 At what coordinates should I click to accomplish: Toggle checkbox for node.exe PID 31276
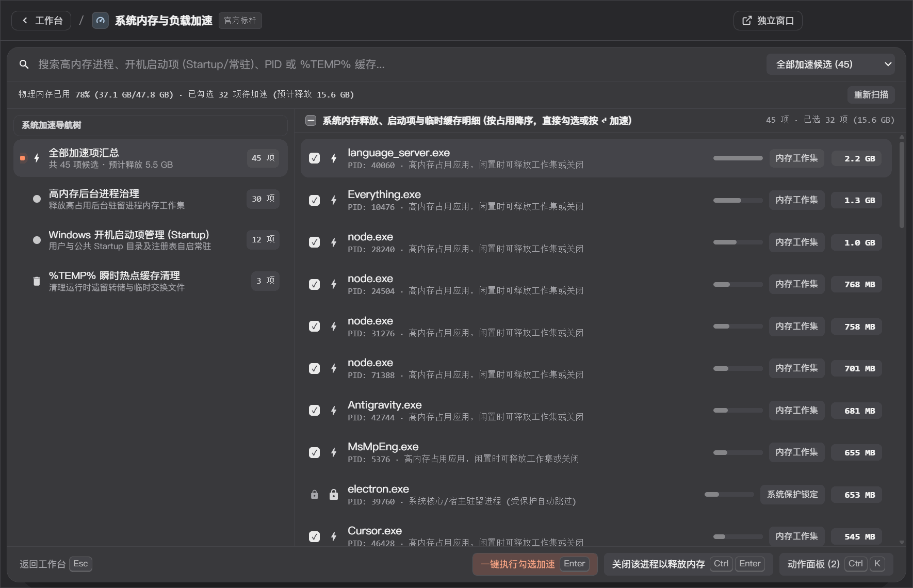click(314, 326)
